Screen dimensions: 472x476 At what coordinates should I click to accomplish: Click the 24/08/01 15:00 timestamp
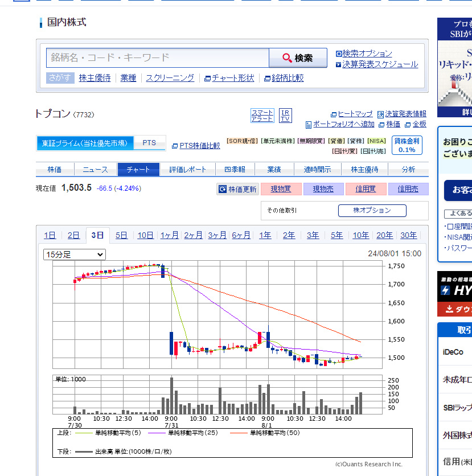coord(395,253)
